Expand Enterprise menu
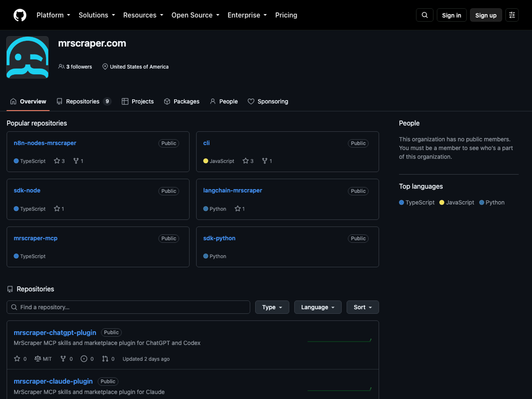 [x=247, y=15]
